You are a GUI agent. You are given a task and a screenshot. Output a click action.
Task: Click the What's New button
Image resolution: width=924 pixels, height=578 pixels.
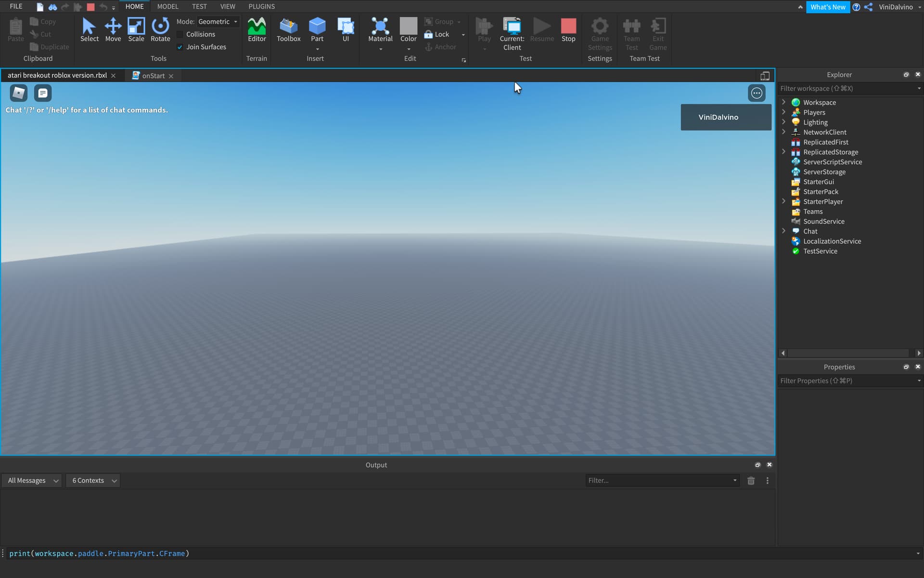[828, 7]
